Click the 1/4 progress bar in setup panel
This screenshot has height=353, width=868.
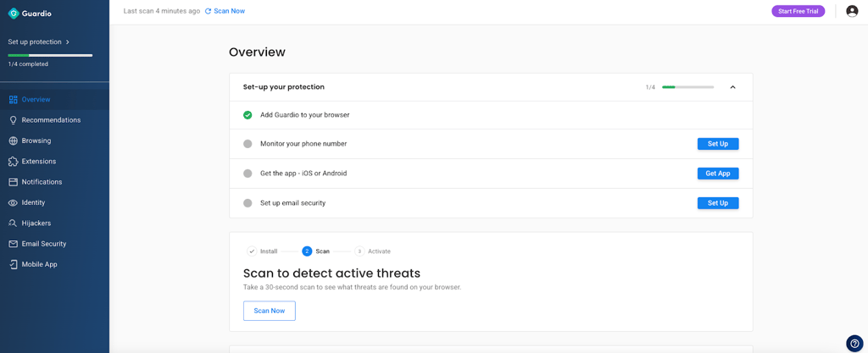click(688, 87)
